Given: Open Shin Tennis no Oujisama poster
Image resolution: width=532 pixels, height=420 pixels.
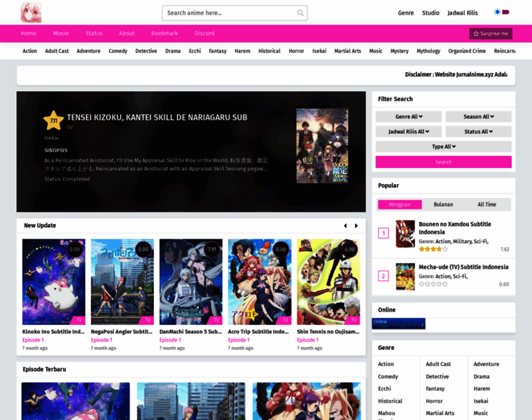Looking at the screenshot, I should (x=328, y=282).
